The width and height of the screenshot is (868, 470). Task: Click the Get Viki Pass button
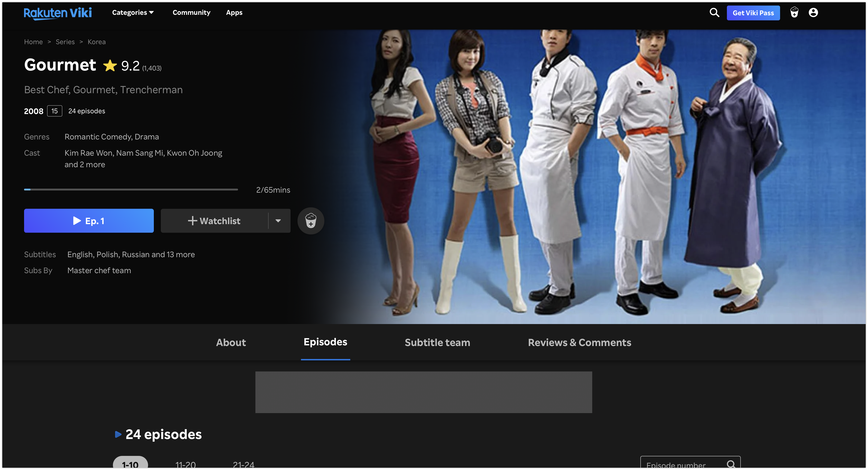tap(753, 13)
